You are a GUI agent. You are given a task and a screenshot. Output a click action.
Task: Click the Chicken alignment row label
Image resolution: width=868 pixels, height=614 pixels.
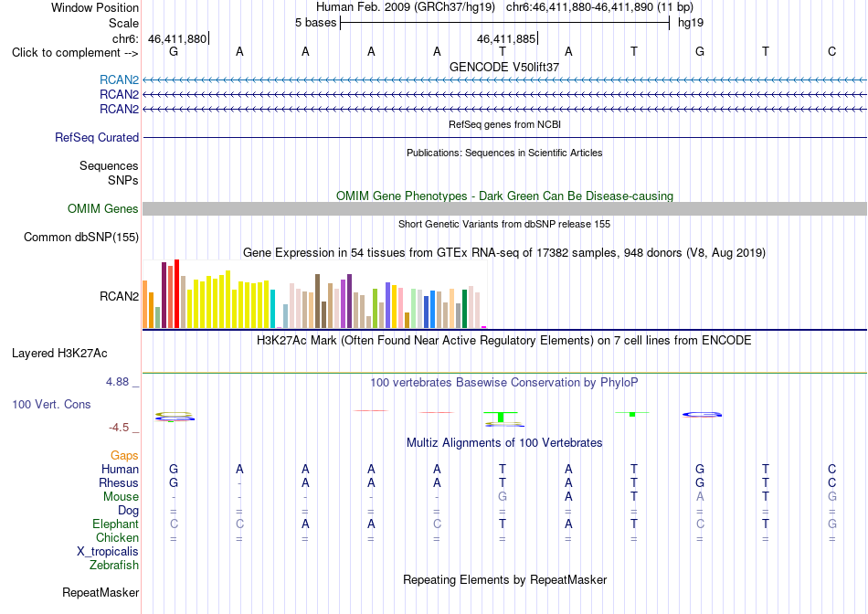[117, 537]
